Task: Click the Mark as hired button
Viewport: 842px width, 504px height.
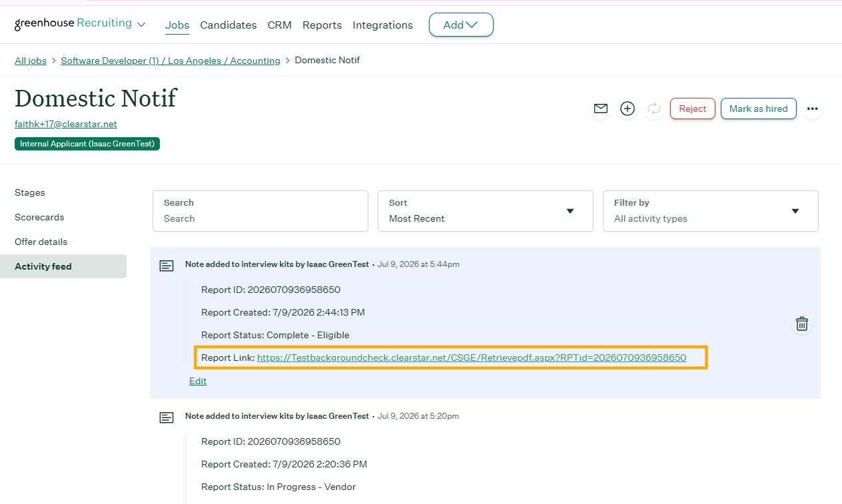Action: [759, 109]
